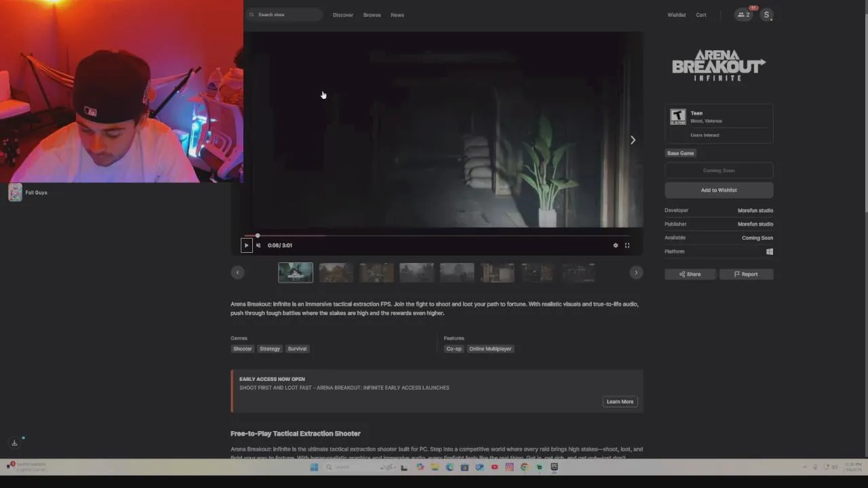The height and width of the screenshot is (488, 868).
Task: Show previous thumbnails with left carousel arrow
Action: click(237, 272)
